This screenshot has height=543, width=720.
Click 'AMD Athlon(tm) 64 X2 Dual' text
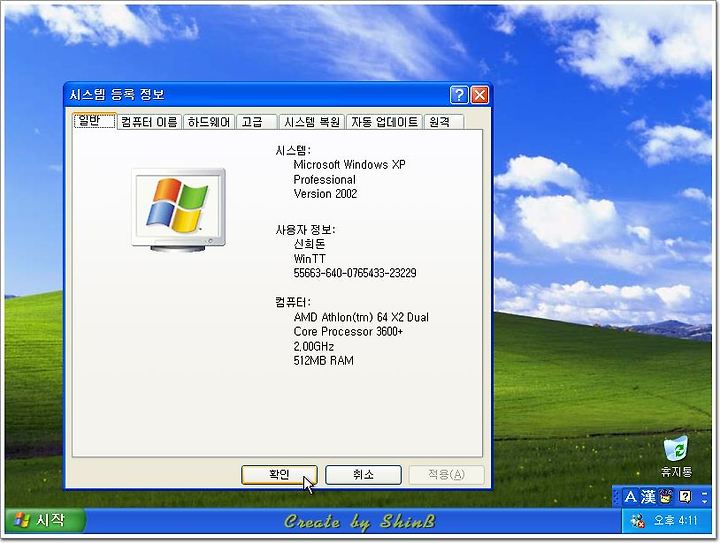pos(361,317)
